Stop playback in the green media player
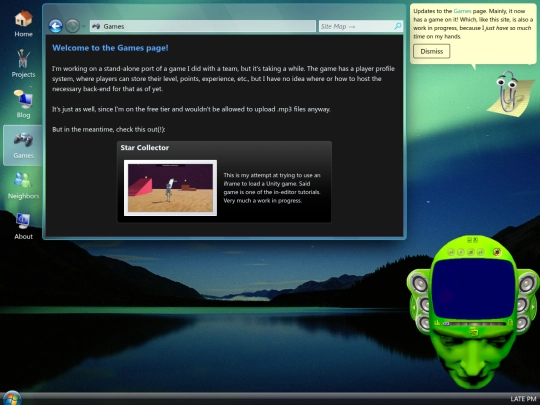This screenshot has height=405, width=540. (471, 252)
